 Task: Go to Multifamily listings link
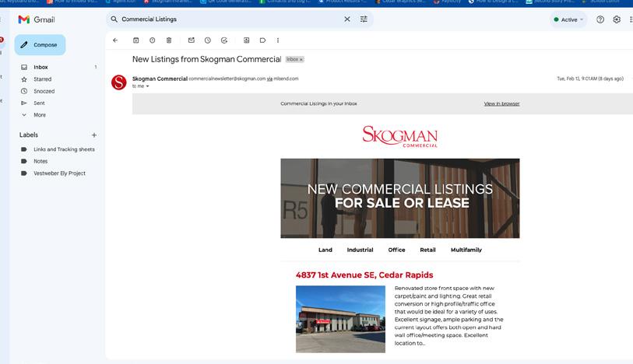tap(466, 250)
